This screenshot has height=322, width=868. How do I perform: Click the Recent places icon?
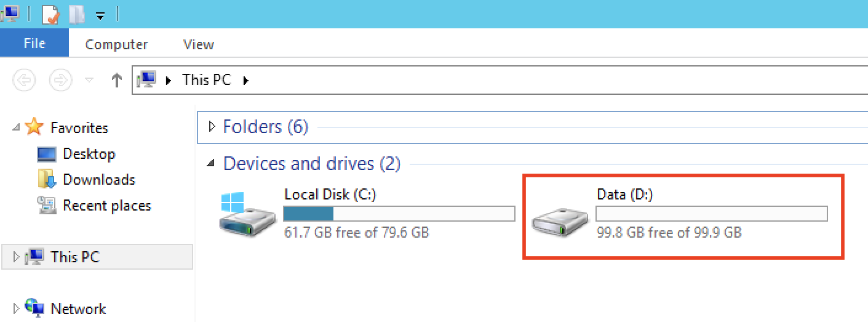tap(47, 205)
